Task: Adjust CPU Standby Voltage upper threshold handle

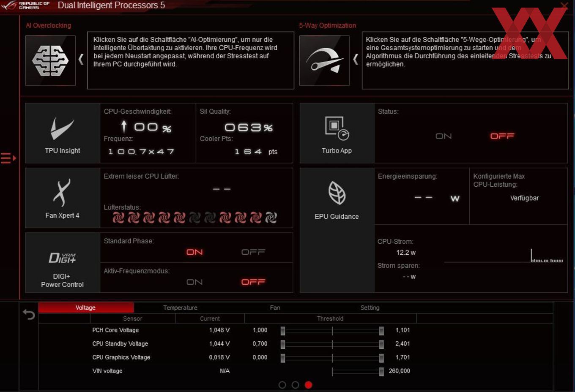Action: 381,344
